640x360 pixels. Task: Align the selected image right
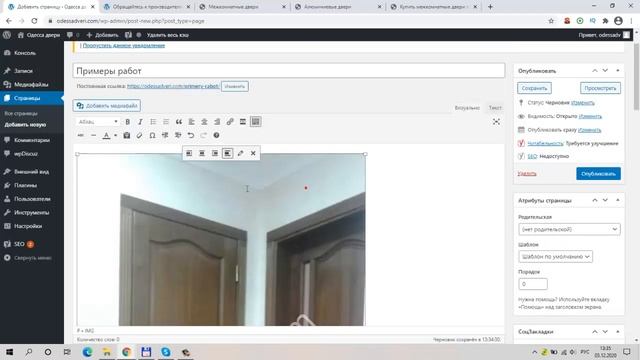click(215, 153)
